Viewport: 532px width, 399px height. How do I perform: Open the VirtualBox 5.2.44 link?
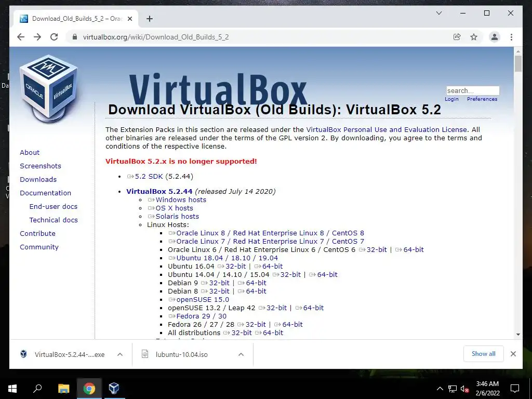[159, 191]
